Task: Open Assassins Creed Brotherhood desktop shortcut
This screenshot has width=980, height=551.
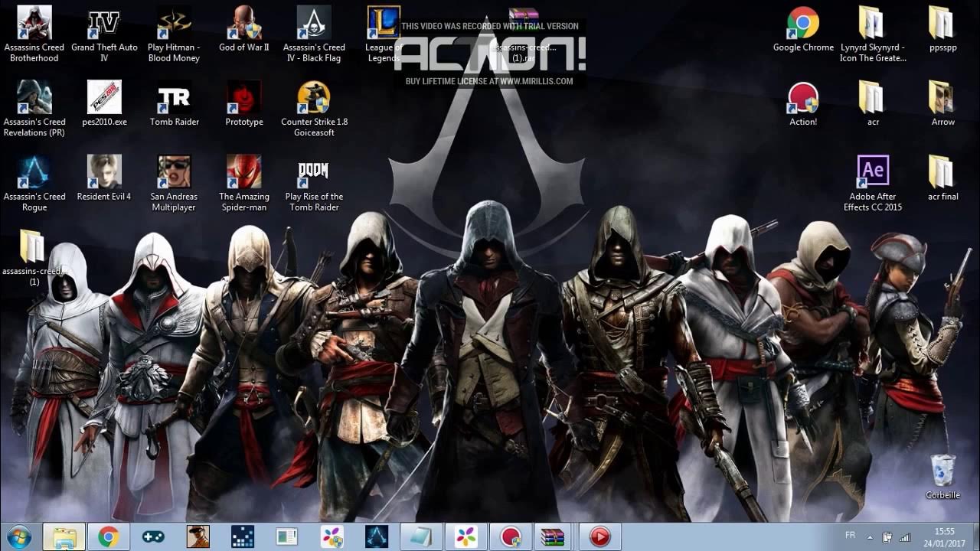Action: pyautogui.click(x=34, y=34)
